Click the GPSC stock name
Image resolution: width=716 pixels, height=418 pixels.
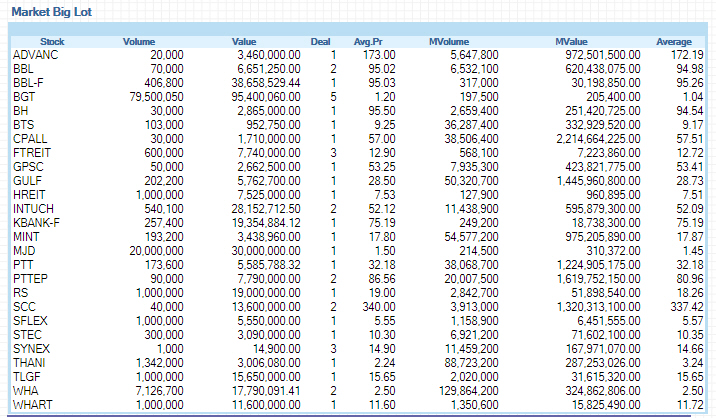[28, 167]
